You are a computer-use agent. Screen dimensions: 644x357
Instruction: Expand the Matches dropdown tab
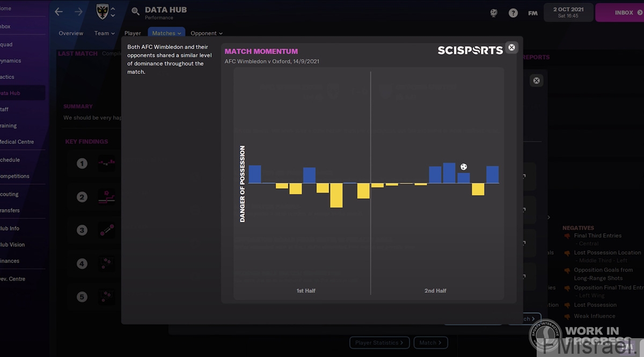[166, 33]
